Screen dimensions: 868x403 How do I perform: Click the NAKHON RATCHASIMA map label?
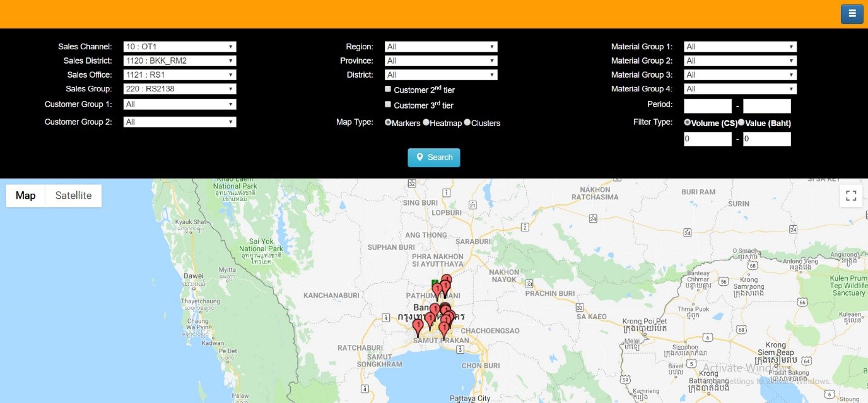[x=595, y=193]
